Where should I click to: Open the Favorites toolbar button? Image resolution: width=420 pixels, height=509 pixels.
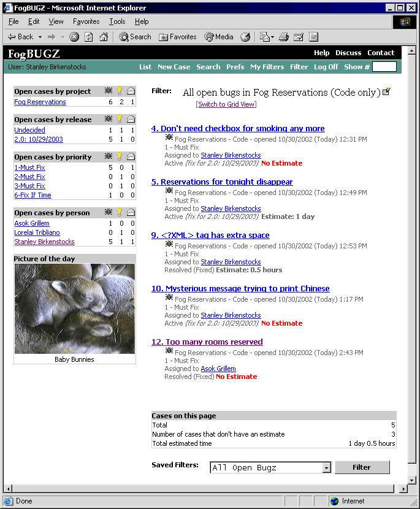click(x=178, y=37)
